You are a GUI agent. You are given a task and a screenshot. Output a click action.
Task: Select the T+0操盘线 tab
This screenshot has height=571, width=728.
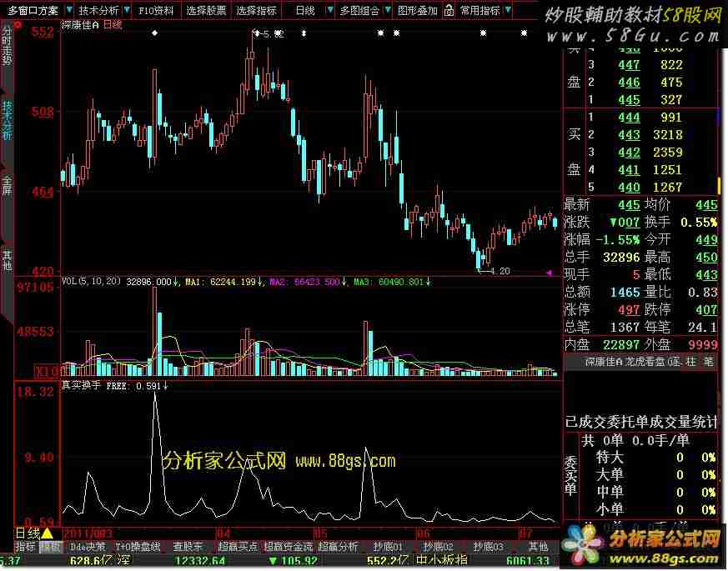pos(138,547)
